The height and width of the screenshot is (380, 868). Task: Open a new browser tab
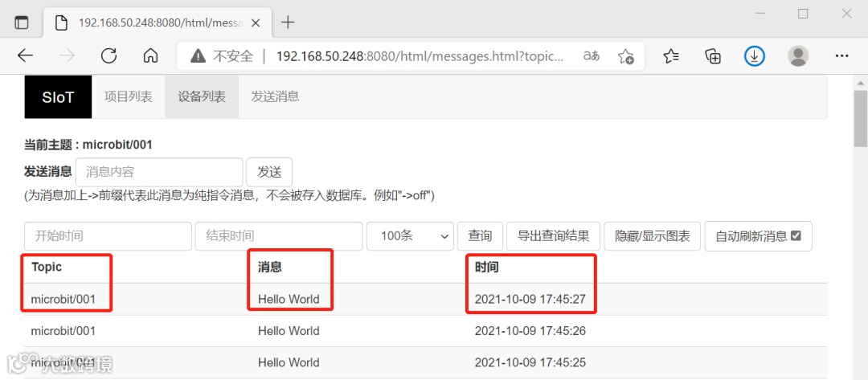pyautogui.click(x=288, y=22)
